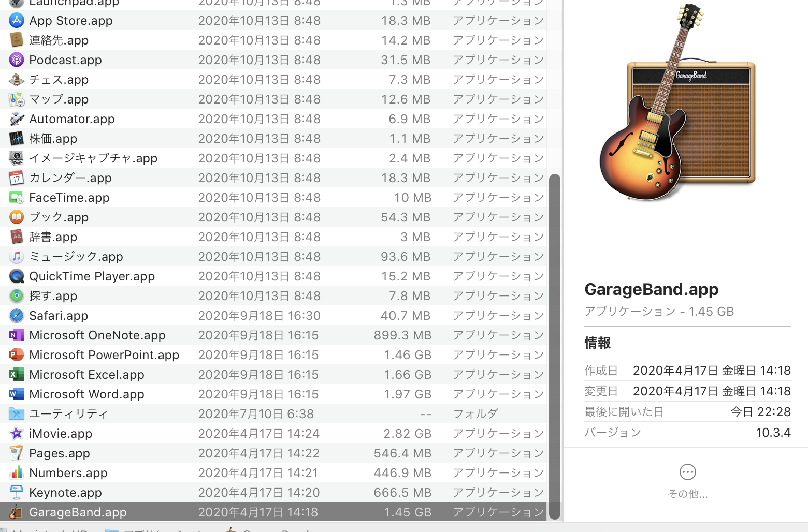This screenshot has height=532, width=808.
Task: Click the App Store app icon
Action: [x=17, y=20]
